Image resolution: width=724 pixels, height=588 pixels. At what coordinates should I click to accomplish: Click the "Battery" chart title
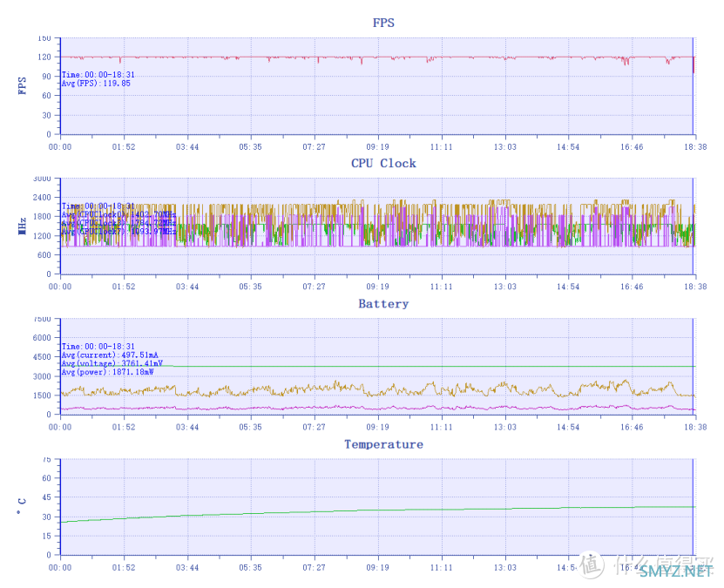point(383,304)
